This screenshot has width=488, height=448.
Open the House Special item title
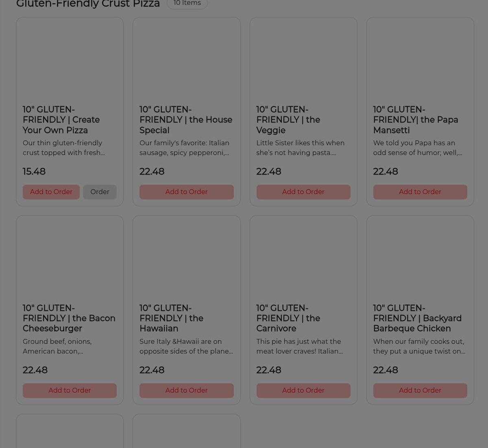tap(185, 120)
